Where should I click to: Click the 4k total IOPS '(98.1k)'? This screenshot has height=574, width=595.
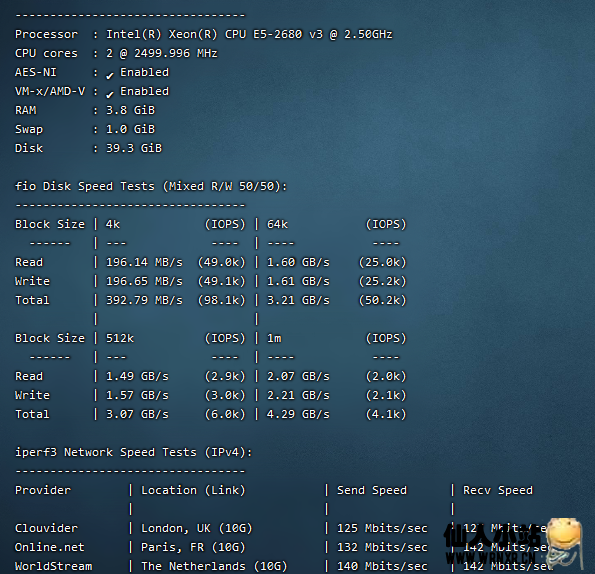pyautogui.click(x=222, y=300)
